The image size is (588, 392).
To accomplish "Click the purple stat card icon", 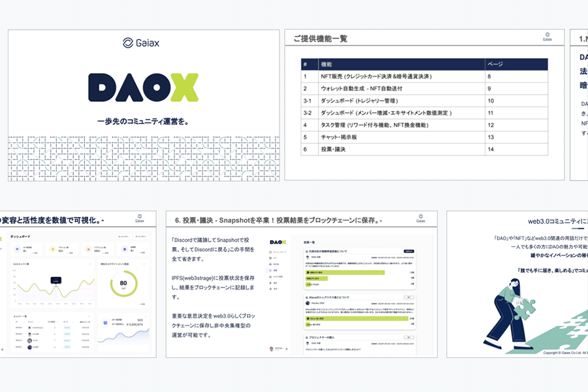I will click(x=125, y=249).
